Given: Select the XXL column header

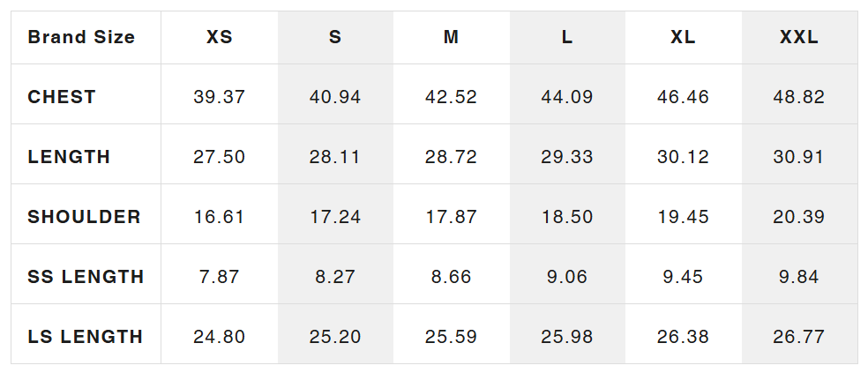Looking at the screenshot, I should 799,37.
